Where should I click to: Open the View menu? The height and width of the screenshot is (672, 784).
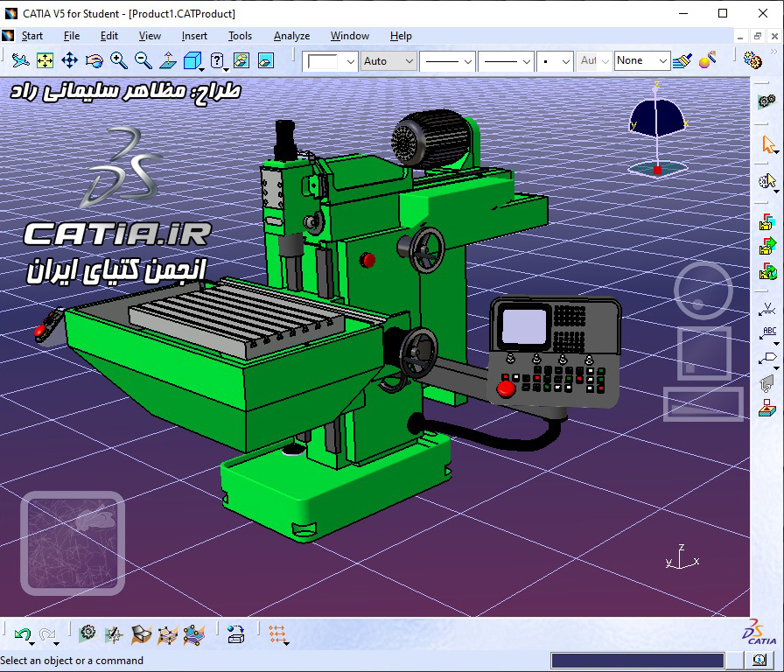tap(150, 36)
